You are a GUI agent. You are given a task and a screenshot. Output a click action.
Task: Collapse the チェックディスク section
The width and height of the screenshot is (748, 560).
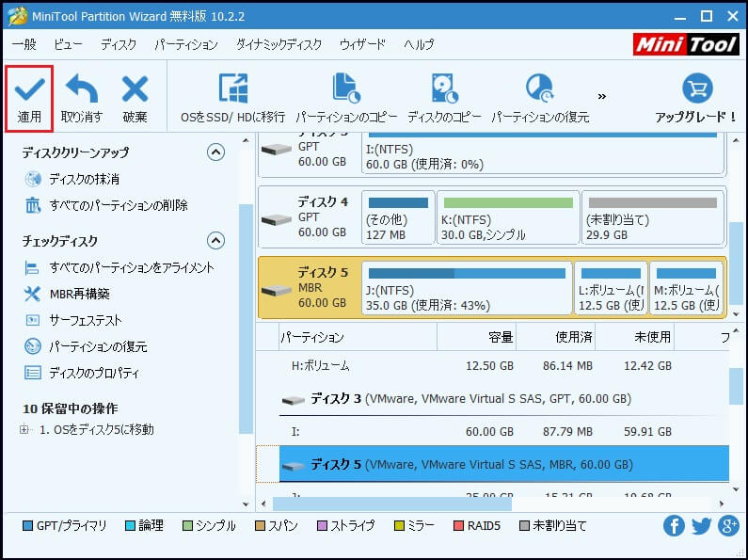pos(215,240)
